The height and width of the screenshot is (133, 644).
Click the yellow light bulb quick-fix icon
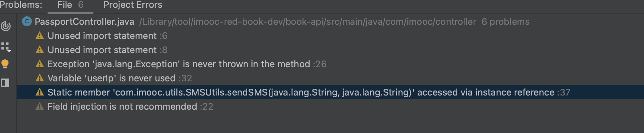tap(5, 64)
